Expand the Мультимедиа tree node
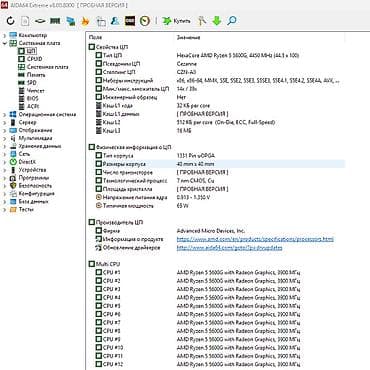The height and width of the screenshot is (370, 370). pos(4,138)
